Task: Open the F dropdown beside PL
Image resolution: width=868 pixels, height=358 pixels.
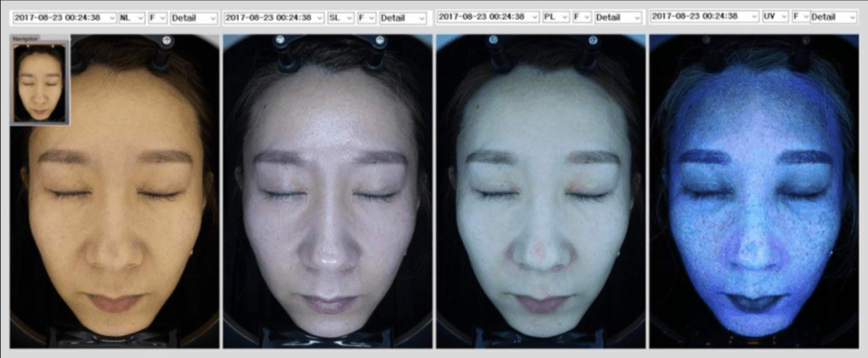Action: pos(582,16)
